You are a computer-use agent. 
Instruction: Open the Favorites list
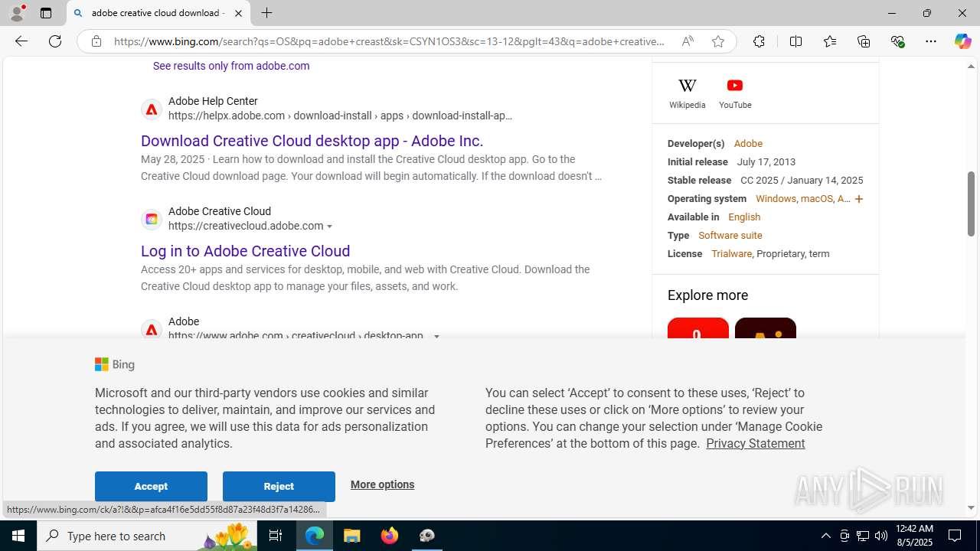[830, 41]
